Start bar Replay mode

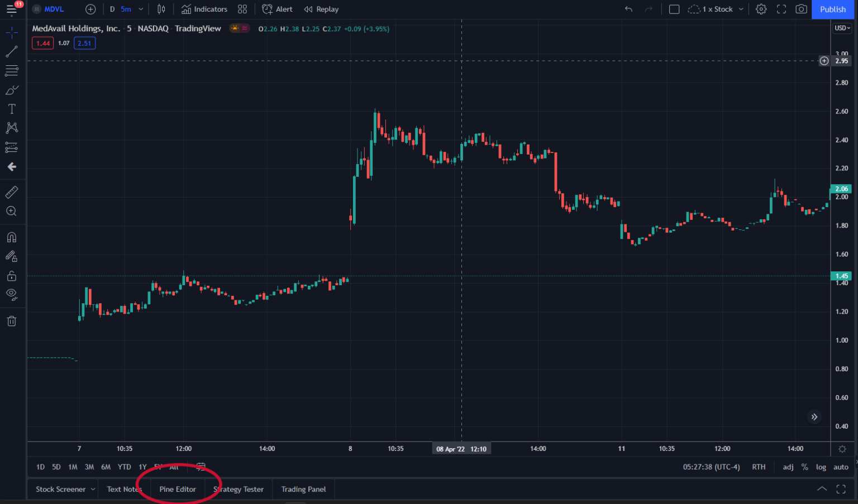click(321, 9)
